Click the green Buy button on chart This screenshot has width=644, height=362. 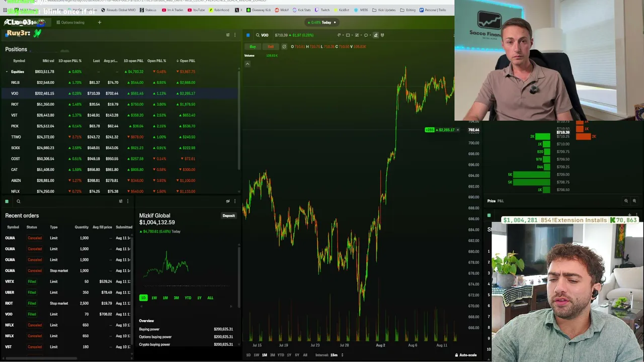pyautogui.click(x=253, y=47)
